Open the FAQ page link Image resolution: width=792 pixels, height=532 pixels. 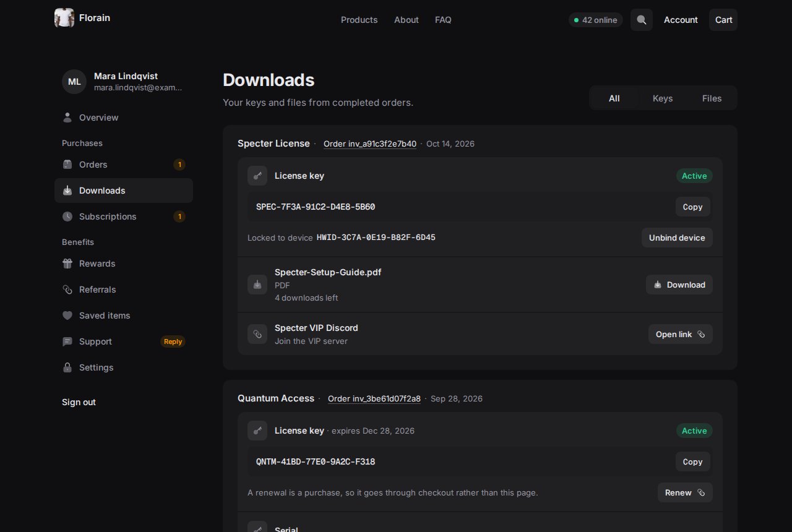(443, 20)
